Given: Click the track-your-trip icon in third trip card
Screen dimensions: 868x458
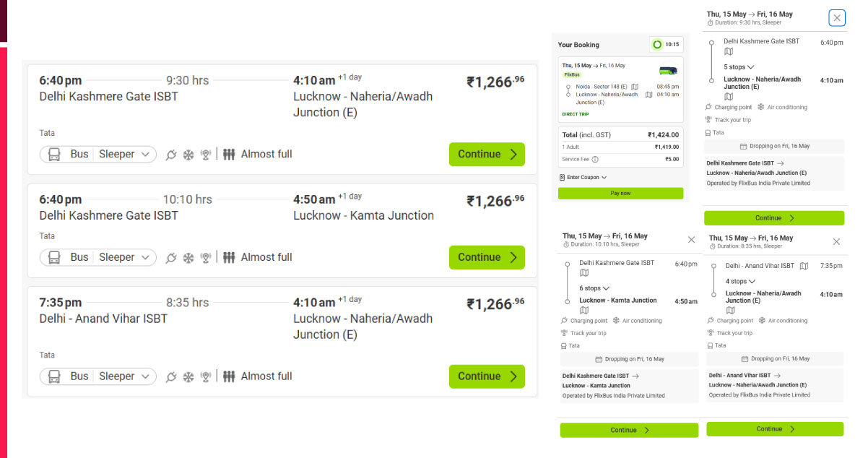Looking at the screenshot, I should (206, 376).
